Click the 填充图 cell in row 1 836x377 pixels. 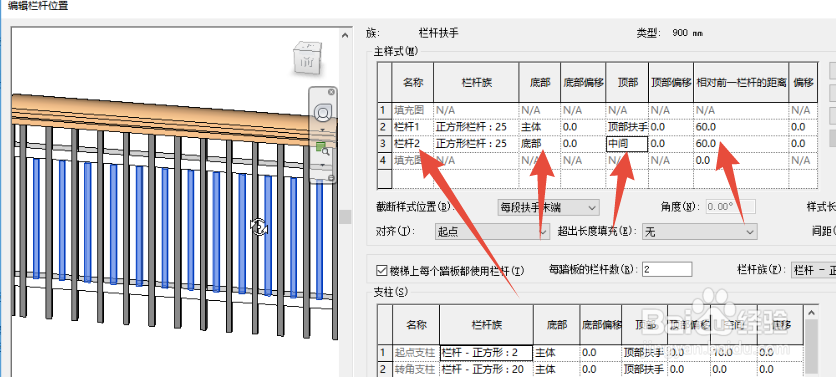coord(413,111)
